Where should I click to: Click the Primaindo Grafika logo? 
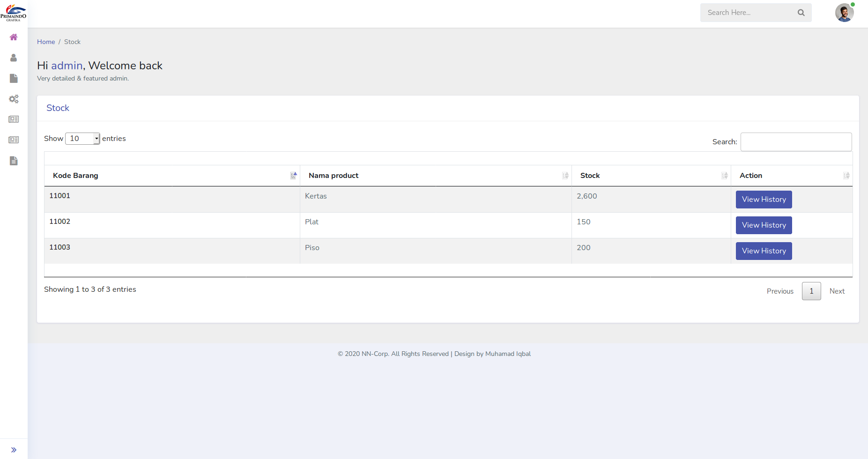[14, 13]
